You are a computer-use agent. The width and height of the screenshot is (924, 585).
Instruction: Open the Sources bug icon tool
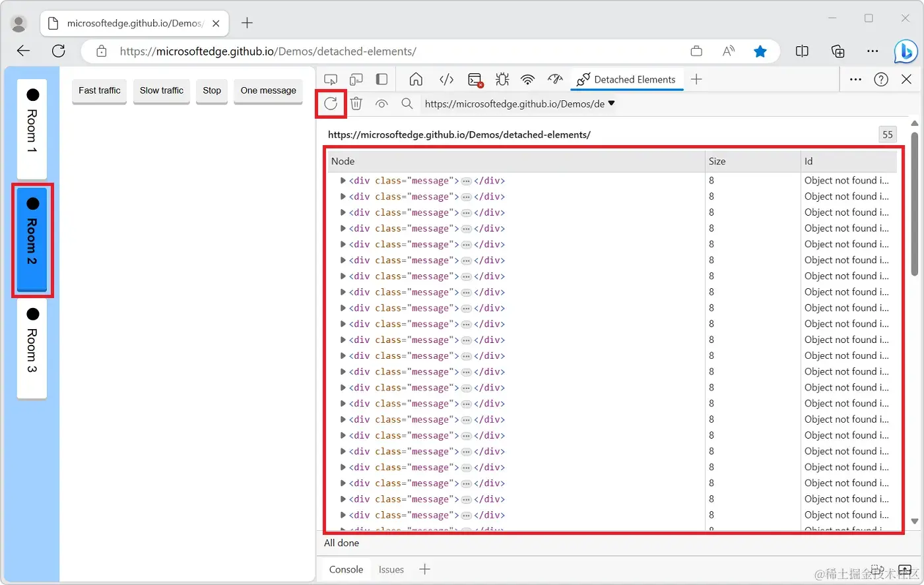tap(502, 80)
